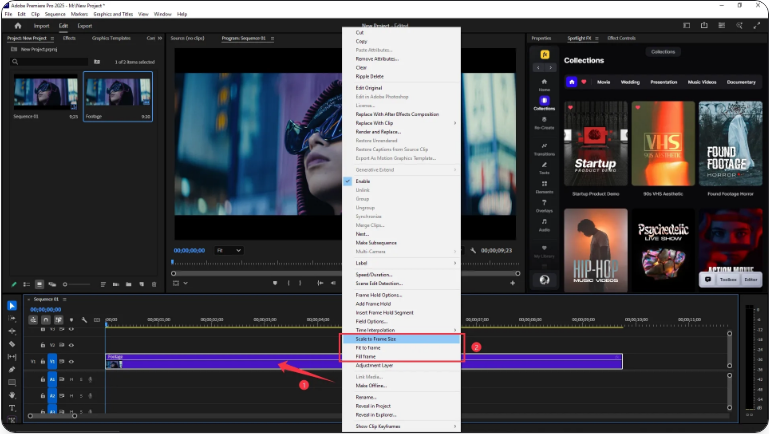Open Transitions in Spotlight FX sidebar
The height and width of the screenshot is (434, 769).
point(544,148)
